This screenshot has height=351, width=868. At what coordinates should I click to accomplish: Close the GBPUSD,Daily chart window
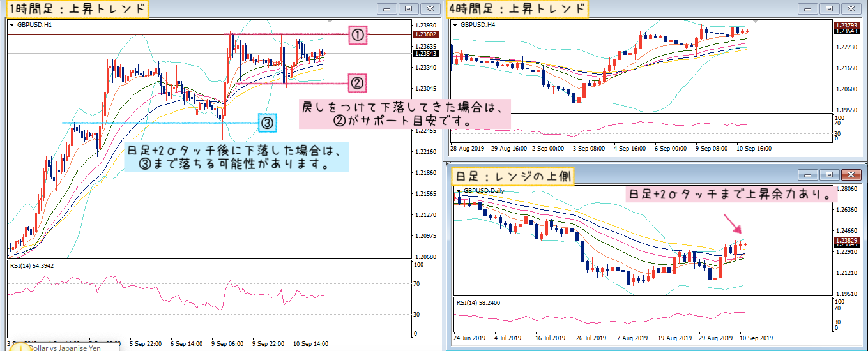click(852, 174)
